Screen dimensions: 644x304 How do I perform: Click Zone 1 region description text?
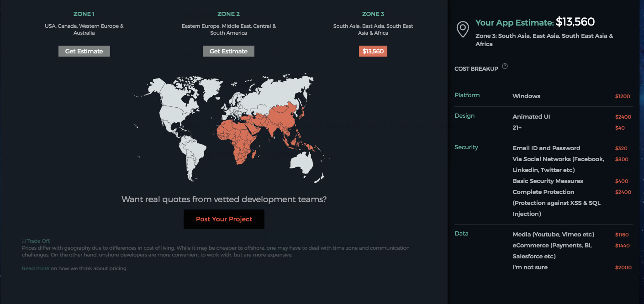[x=84, y=30]
